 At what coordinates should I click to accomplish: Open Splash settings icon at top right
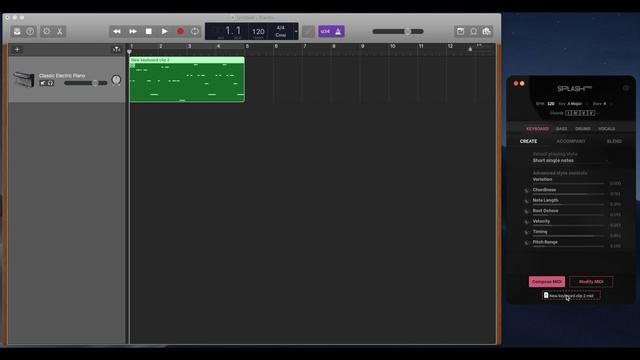click(626, 88)
